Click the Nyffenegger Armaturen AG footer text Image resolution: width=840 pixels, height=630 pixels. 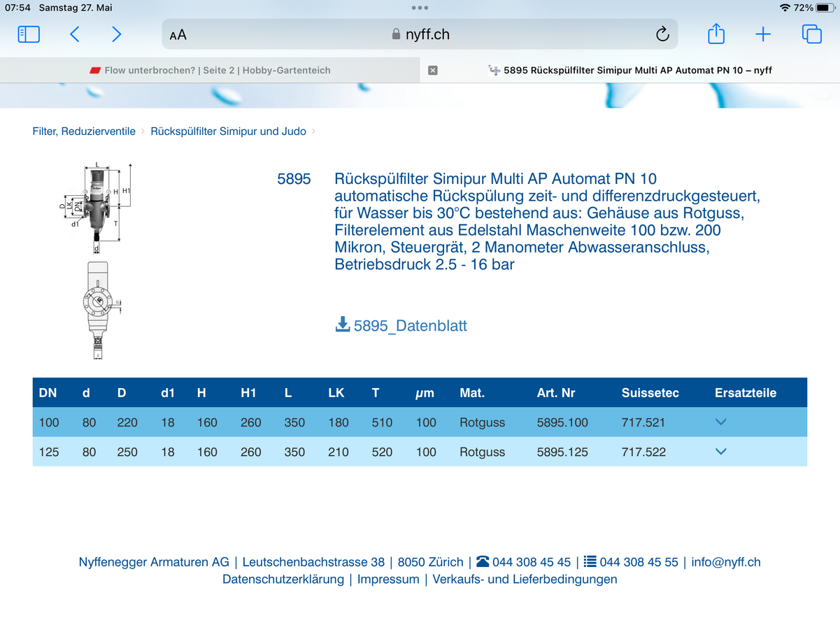pos(154,562)
